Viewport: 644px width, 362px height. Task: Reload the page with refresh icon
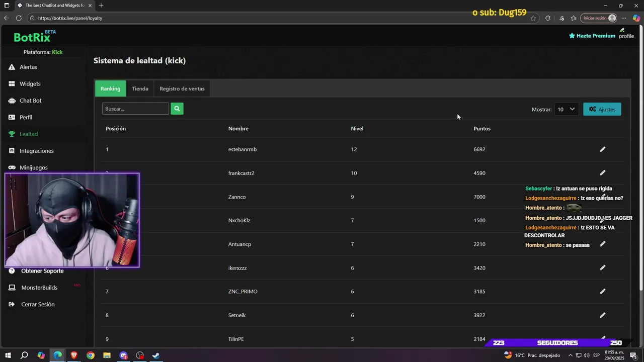point(19,18)
